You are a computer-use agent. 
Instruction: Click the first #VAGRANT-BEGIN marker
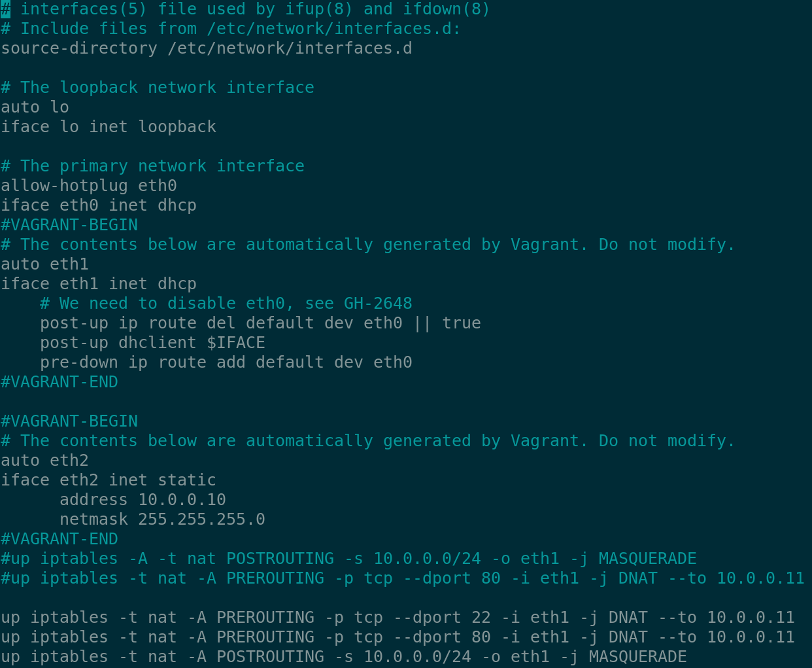tap(69, 225)
